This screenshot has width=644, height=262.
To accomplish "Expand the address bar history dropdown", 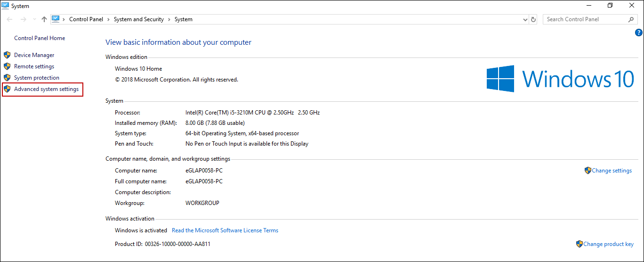I will pyautogui.click(x=526, y=20).
